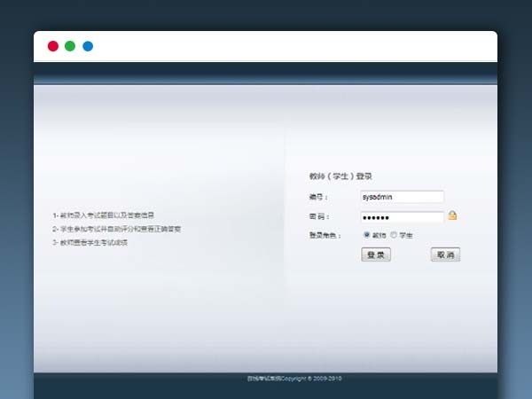Select the 学生 (student) radio button
Viewport: 532px width, 399px height.
(395, 235)
